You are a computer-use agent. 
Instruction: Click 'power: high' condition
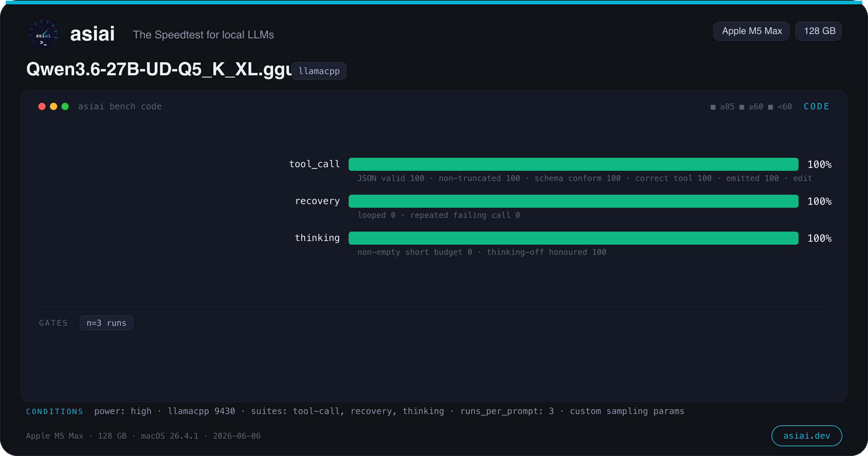(123, 411)
